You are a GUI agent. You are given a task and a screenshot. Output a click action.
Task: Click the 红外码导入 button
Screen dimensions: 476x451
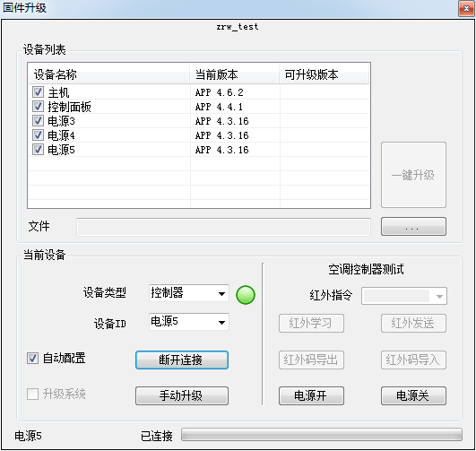tap(413, 360)
